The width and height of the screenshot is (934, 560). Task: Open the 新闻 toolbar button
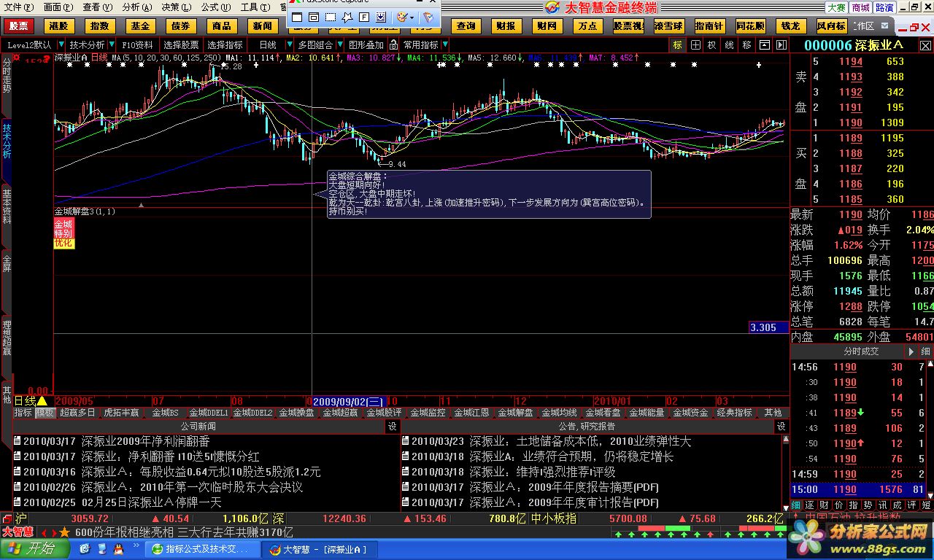pyautogui.click(x=263, y=26)
